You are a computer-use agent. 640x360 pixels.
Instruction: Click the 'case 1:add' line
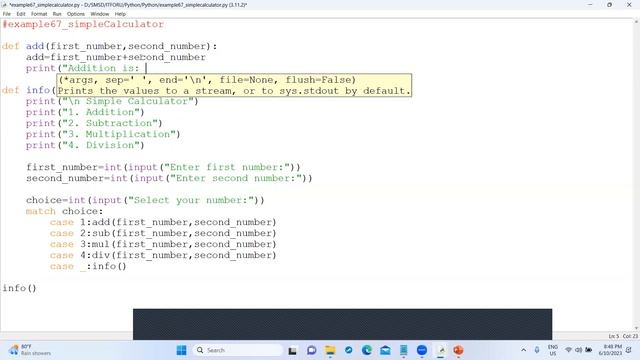pos(163,222)
